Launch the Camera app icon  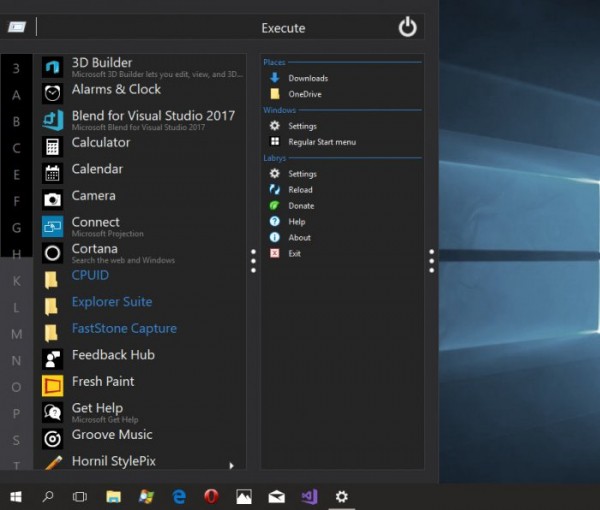point(52,200)
